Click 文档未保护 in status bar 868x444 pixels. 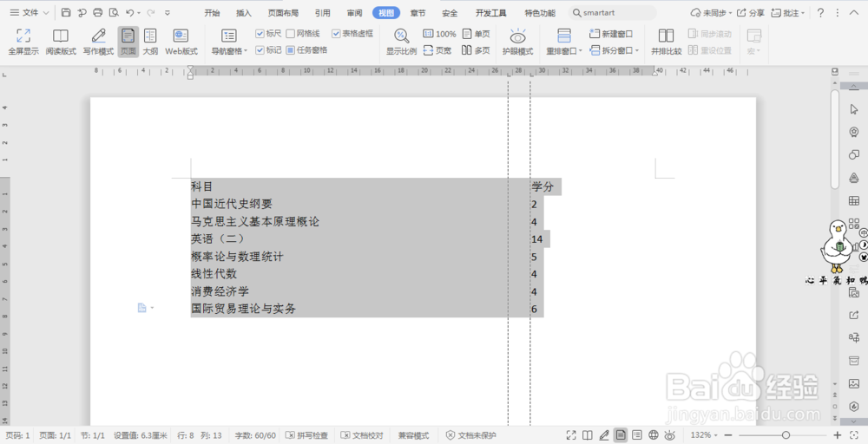coord(471,435)
